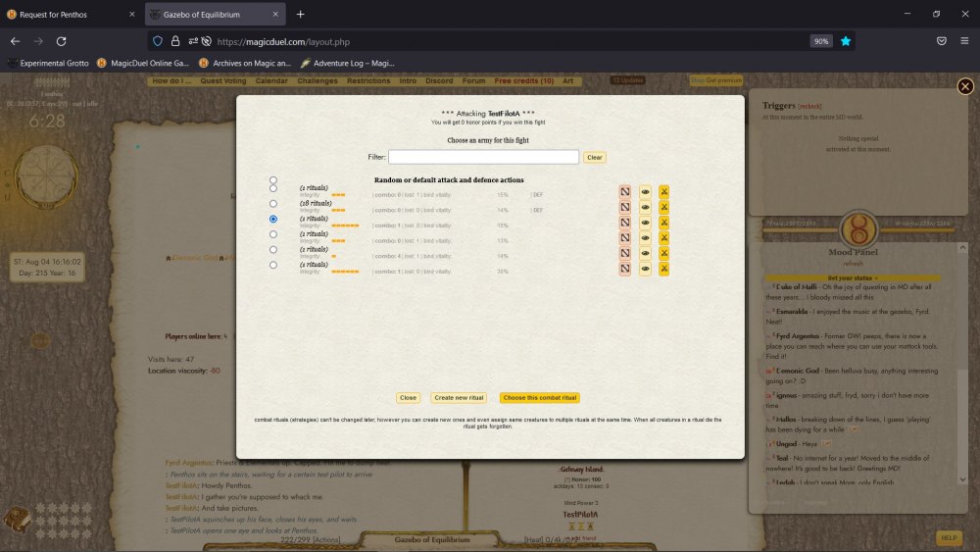Click the Create new ritual button

tap(459, 398)
